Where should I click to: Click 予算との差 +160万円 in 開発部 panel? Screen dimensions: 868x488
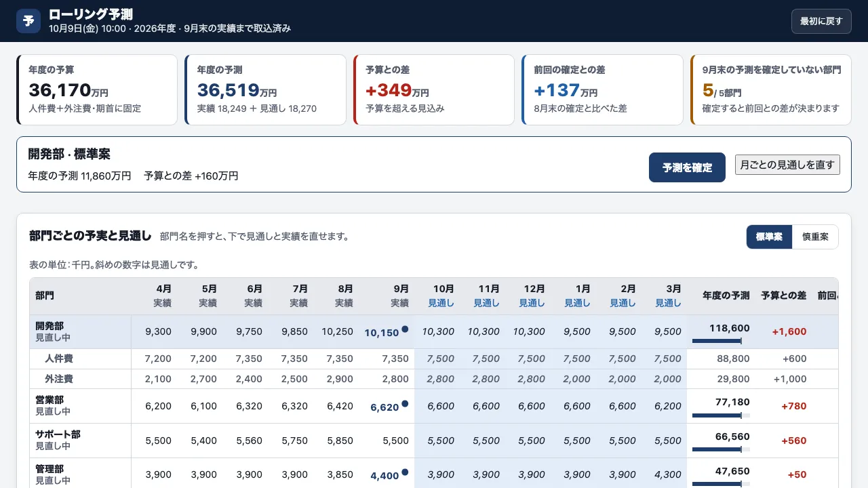pyautogui.click(x=191, y=176)
